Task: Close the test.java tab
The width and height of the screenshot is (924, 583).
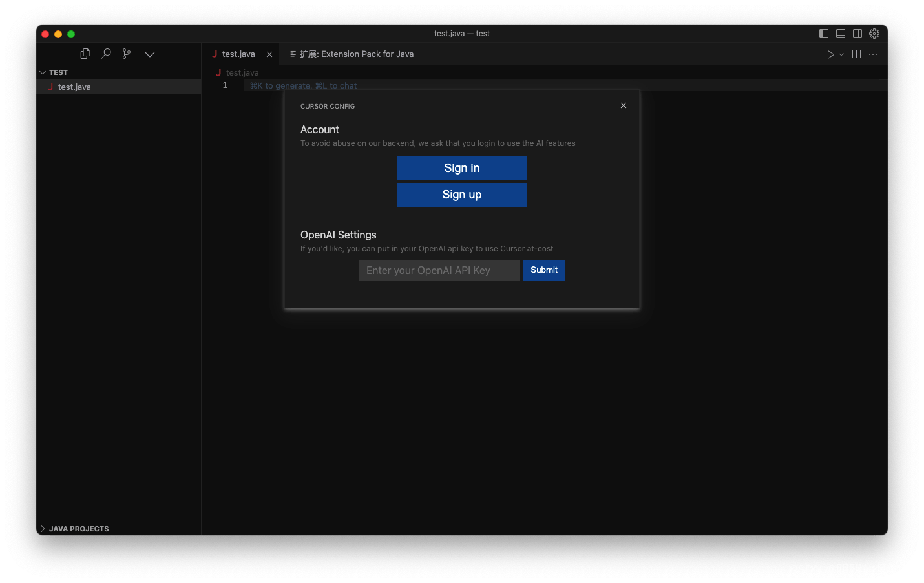Action: coord(269,54)
